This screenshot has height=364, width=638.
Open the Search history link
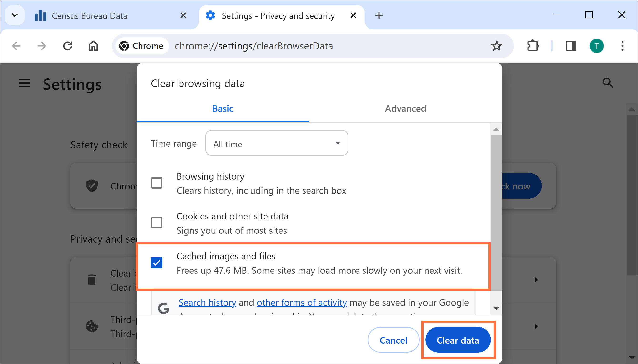(x=207, y=302)
